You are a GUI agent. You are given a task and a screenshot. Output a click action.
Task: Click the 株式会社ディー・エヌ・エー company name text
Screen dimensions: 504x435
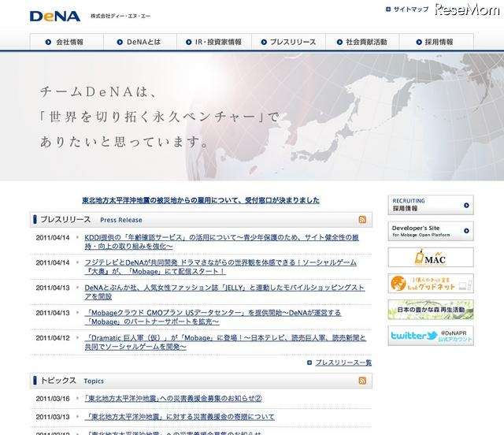(x=120, y=16)
